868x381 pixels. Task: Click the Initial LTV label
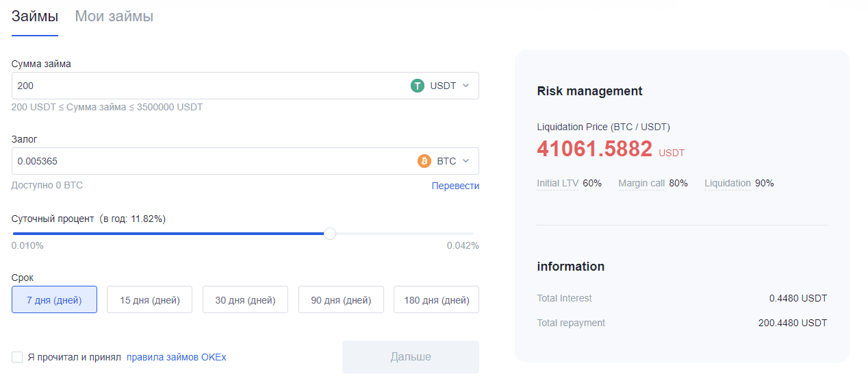click(x=558, y=183)
